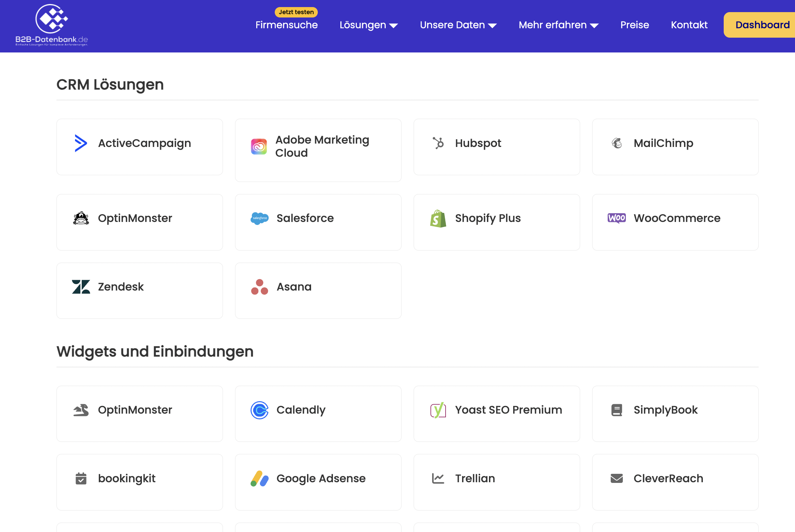Select the MailChimp card
This screenshot has width=795, height=532.
tap(675, 147)
